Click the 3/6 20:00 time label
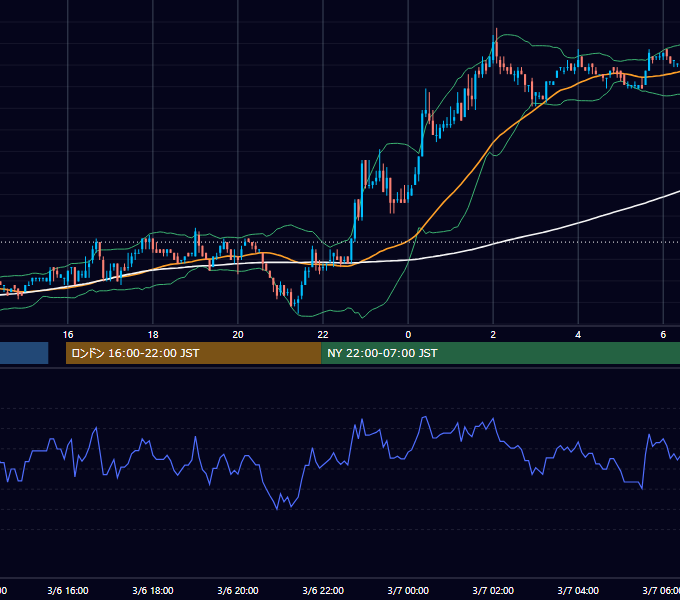This screenshot has height=600, width=680. click(238, 590)
